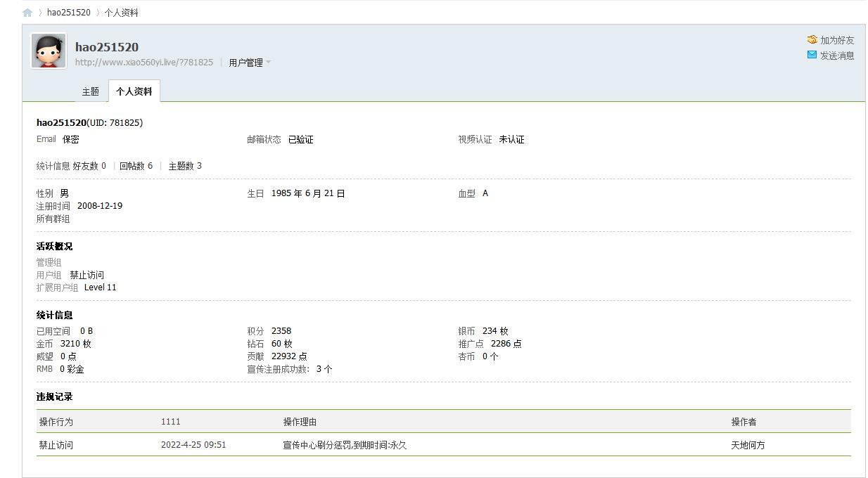The width and height of the screenshot is (868, 478).
Task: Open 好友数 0 statistics link
Action: click(89, 166)
